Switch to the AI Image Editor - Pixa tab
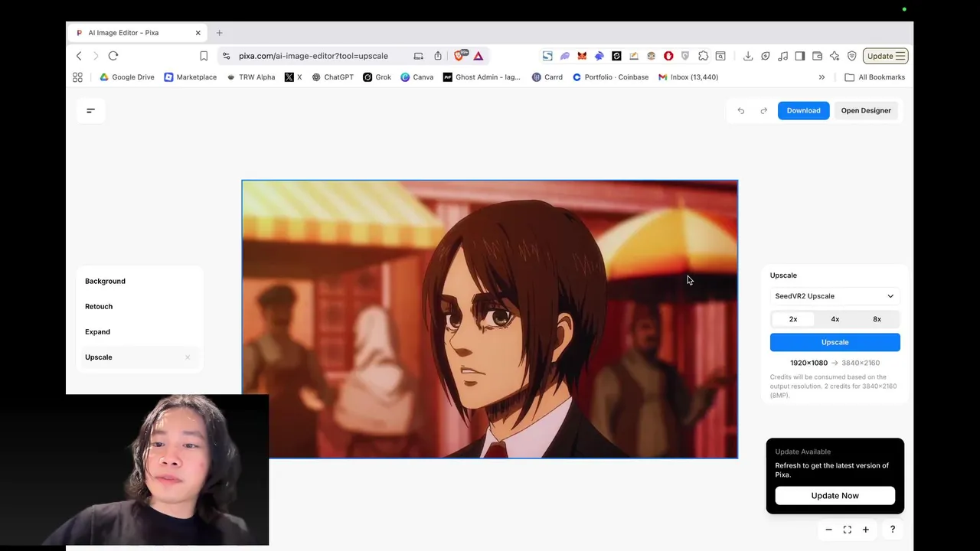Screen dimensions: 980x551 [137, 33]
